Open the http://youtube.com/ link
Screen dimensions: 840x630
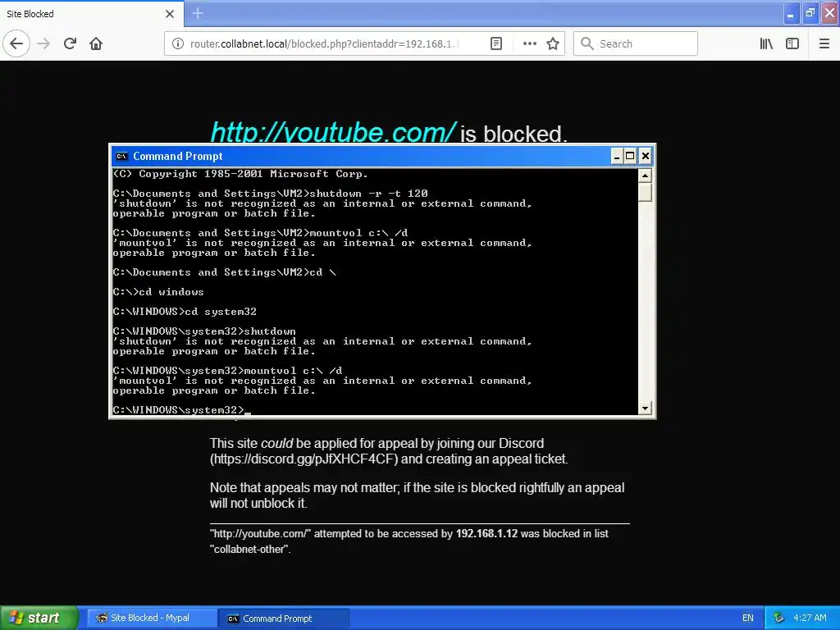point(333,132)
